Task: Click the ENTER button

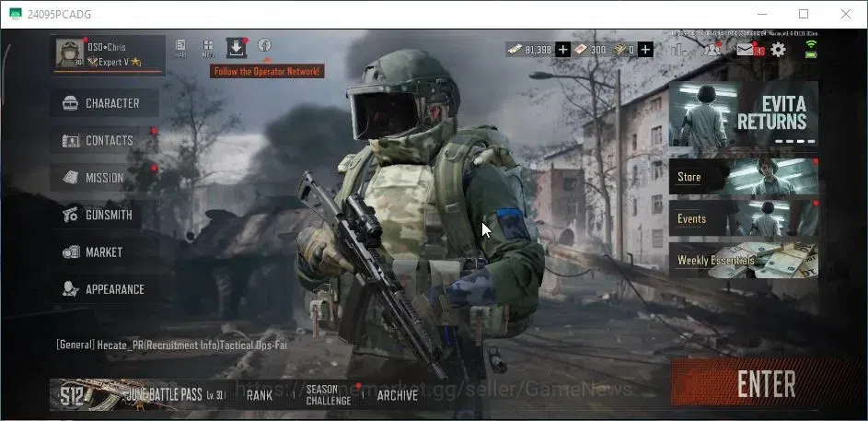Action: click(x=767, y=383)
